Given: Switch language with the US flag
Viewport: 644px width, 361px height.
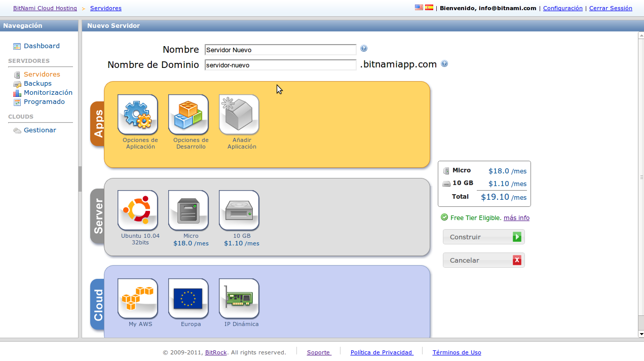Looking at the screenshot, I should (x=419, y=8).
